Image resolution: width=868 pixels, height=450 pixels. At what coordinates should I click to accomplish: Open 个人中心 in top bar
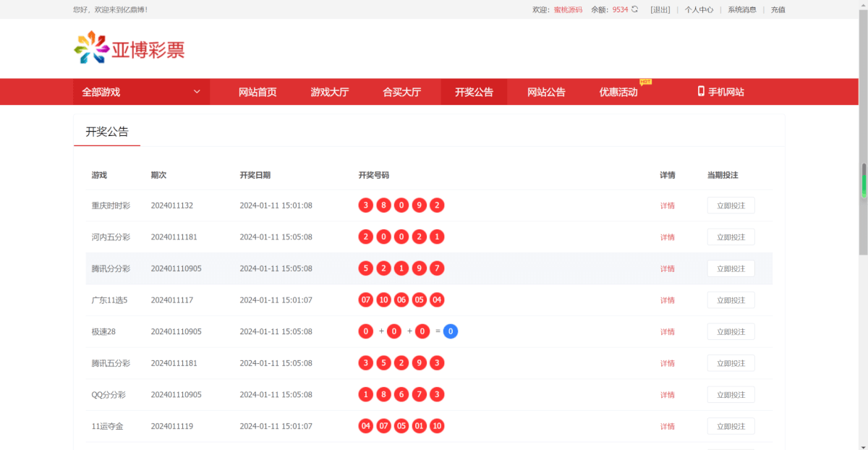[x=699, y=9]
